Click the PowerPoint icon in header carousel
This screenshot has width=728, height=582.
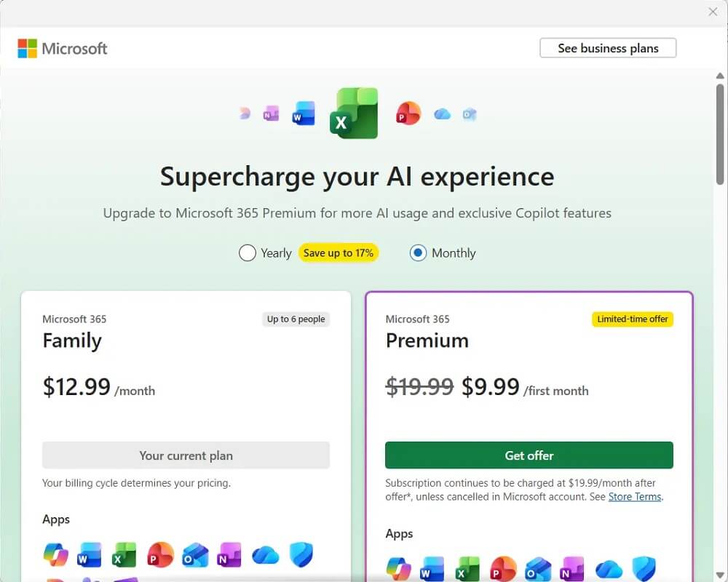pos(408,113)
